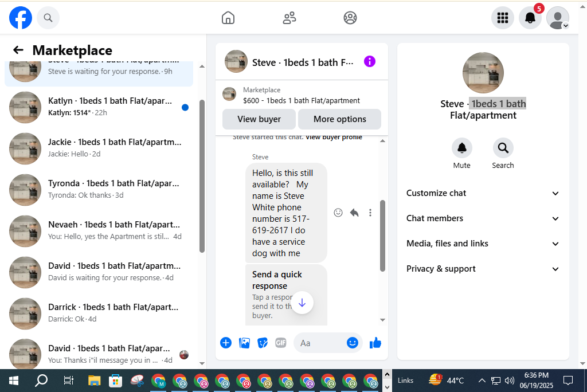Mute the conversation with bell icon
The width and height of the screenshot is (587, 392).
click(x=462, y=148)
